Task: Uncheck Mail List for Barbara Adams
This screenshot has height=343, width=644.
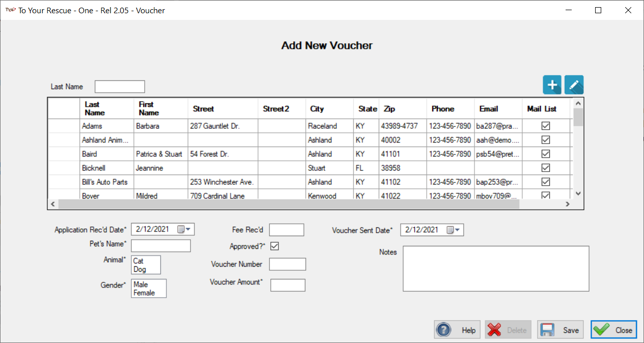Action: click(x=546, y=126)
